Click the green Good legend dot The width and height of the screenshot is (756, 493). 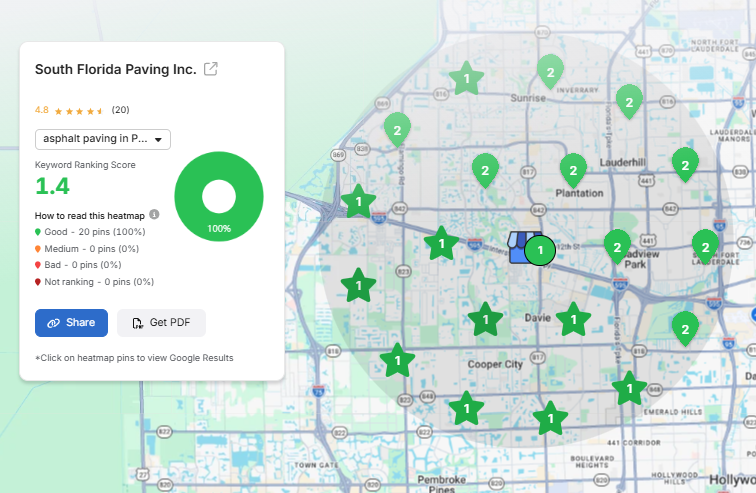[38, 232]
